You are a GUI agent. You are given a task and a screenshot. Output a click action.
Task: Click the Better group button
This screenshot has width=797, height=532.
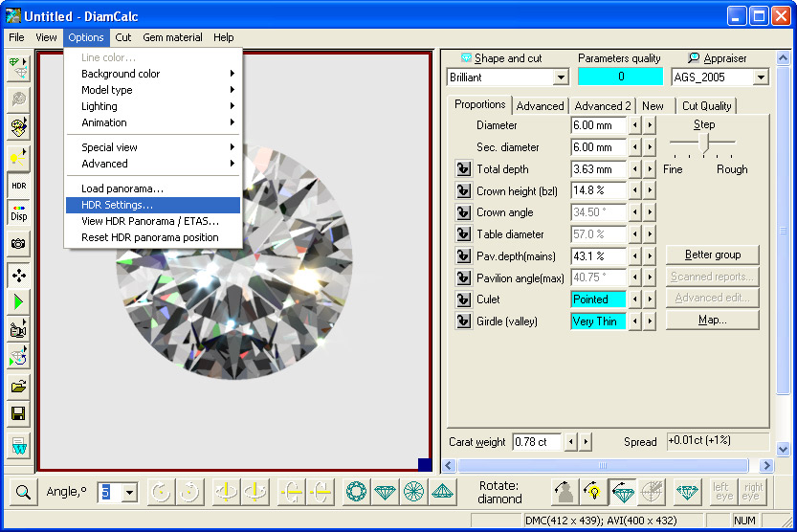(712, 255)
